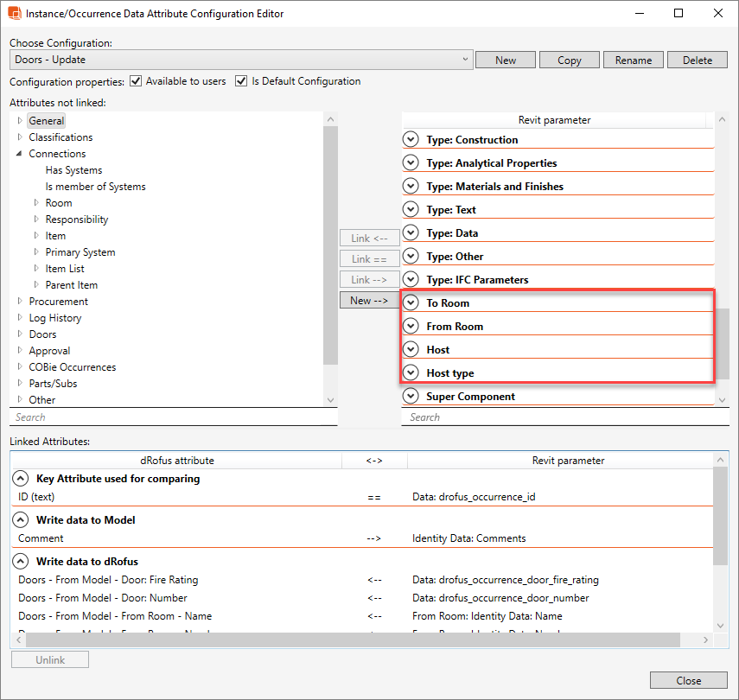Expand the From Room chevron icon
This screenshot has width=739, height=700.
[411, 327]
